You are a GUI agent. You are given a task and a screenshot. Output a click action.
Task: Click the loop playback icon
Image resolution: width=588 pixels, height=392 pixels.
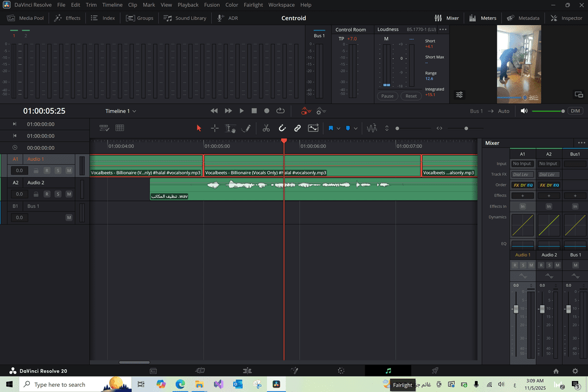click(280, 111)
